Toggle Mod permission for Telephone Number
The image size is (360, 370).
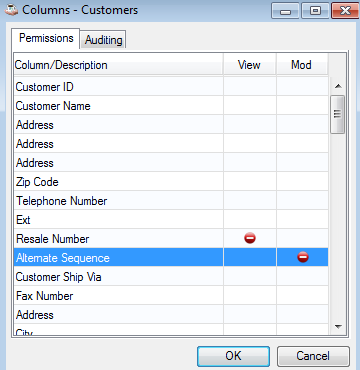coord(302,201)
